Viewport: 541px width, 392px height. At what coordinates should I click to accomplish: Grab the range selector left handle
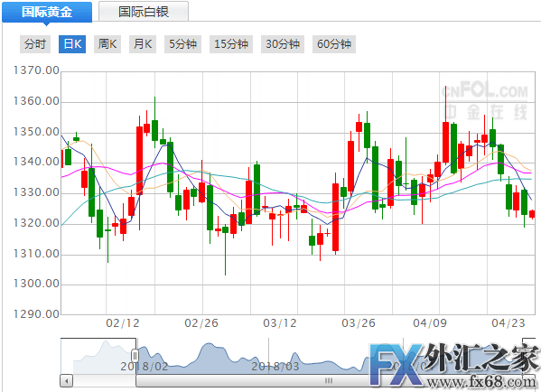tap(135, 356)
